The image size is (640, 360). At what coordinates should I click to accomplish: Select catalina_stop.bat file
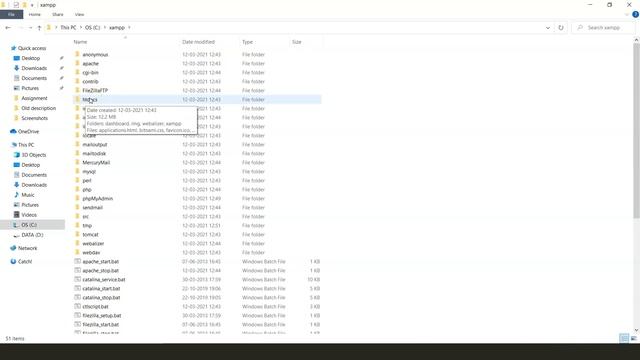[x=101, y=297]
